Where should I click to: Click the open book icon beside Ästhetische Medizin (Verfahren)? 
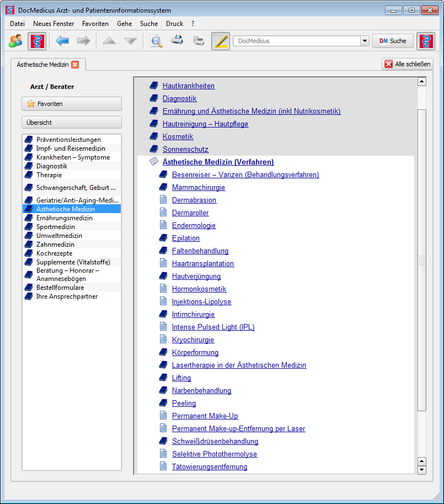tap(154, 161)
